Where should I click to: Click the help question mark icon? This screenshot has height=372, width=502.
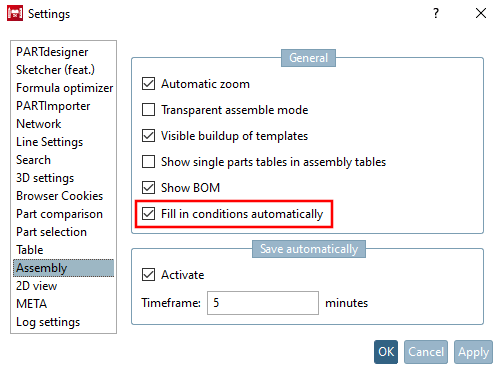tap(436, 14)
